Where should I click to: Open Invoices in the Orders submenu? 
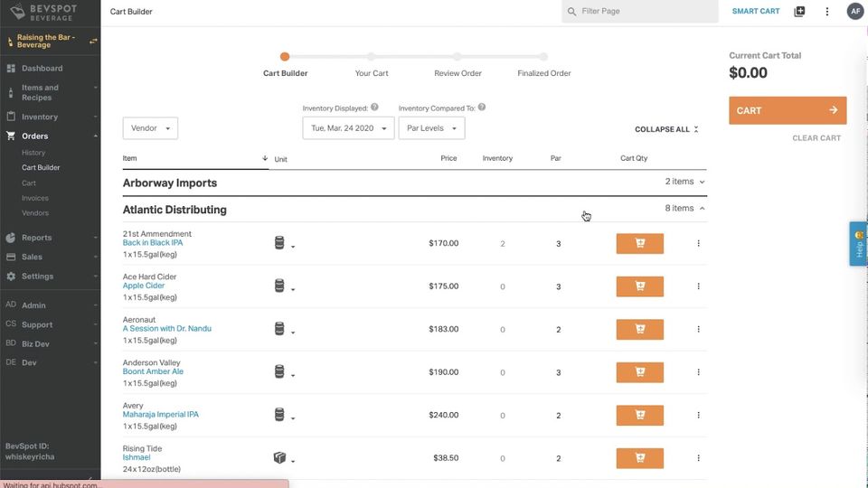35,198
